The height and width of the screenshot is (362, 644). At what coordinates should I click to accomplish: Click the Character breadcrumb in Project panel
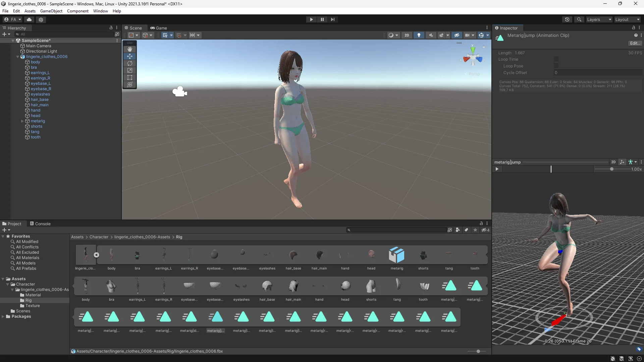tap(99, 237)
